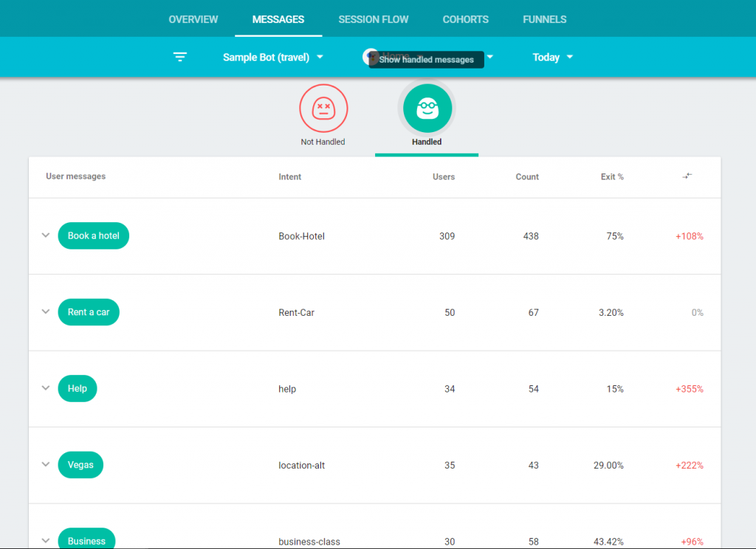Click the Book-Hotel intent cell
The image size is (756, 549).
coord(302,236)
